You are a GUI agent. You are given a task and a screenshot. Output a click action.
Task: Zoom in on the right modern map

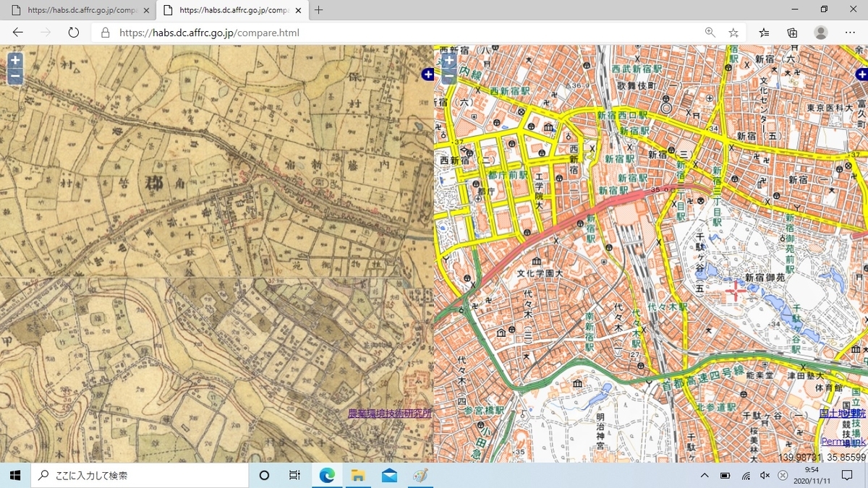point(449,61)
